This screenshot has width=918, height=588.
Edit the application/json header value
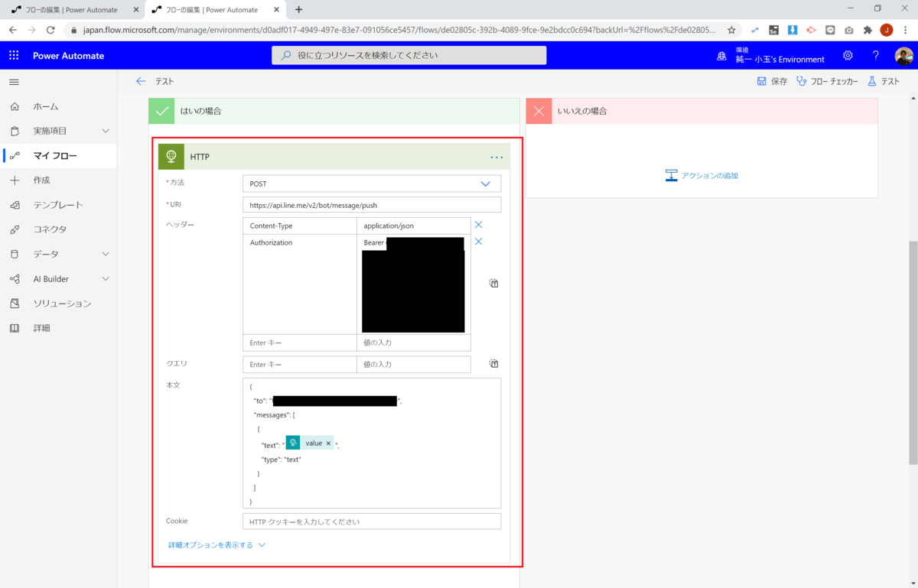[414, 226]
